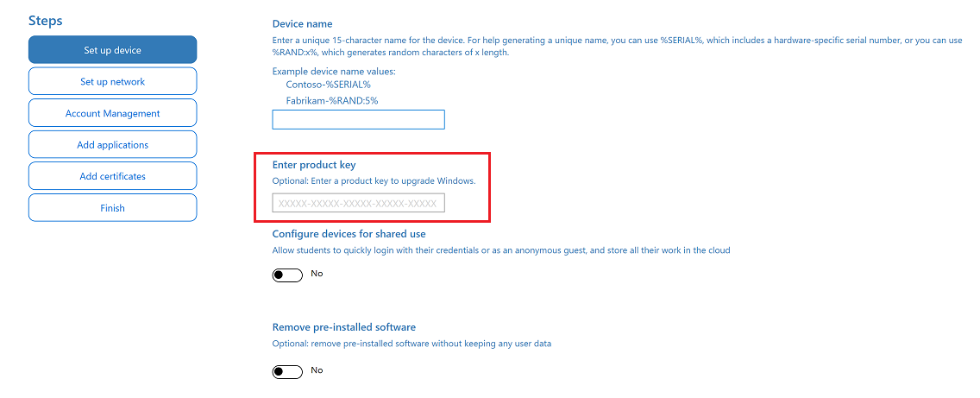
Task: Toggle the Remove pre-installed software switch
Action: (287, 371)
